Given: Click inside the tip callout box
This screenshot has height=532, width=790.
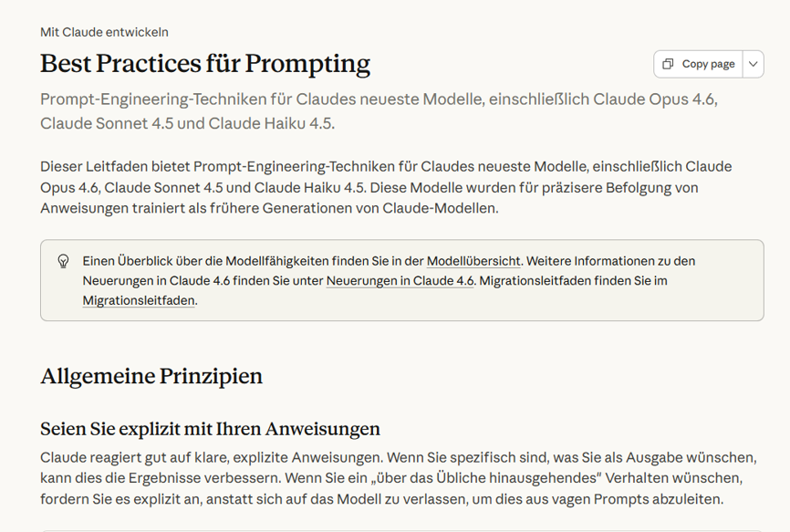Looking at the screenshot, I should (401, 280).
